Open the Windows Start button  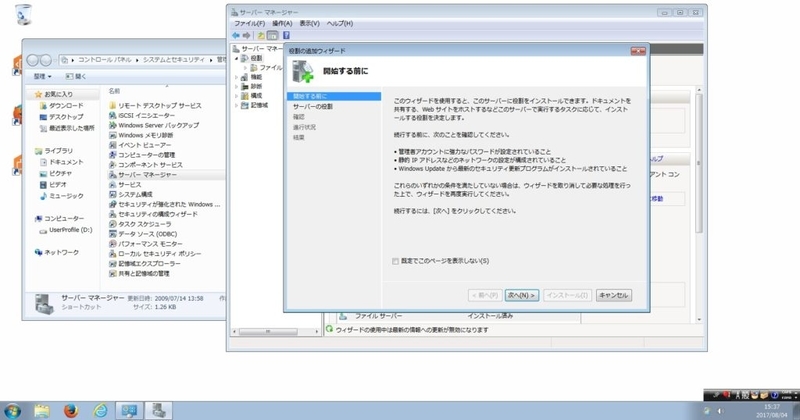pos(12,411)
